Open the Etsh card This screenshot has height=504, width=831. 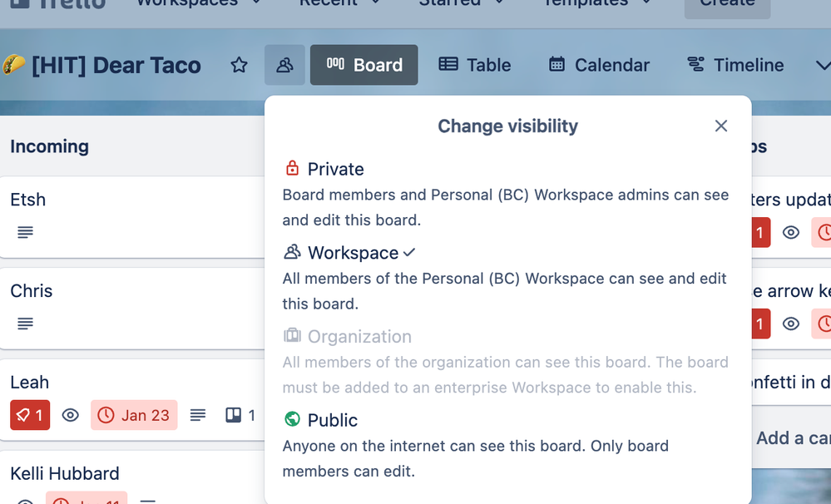coord(132,217)
